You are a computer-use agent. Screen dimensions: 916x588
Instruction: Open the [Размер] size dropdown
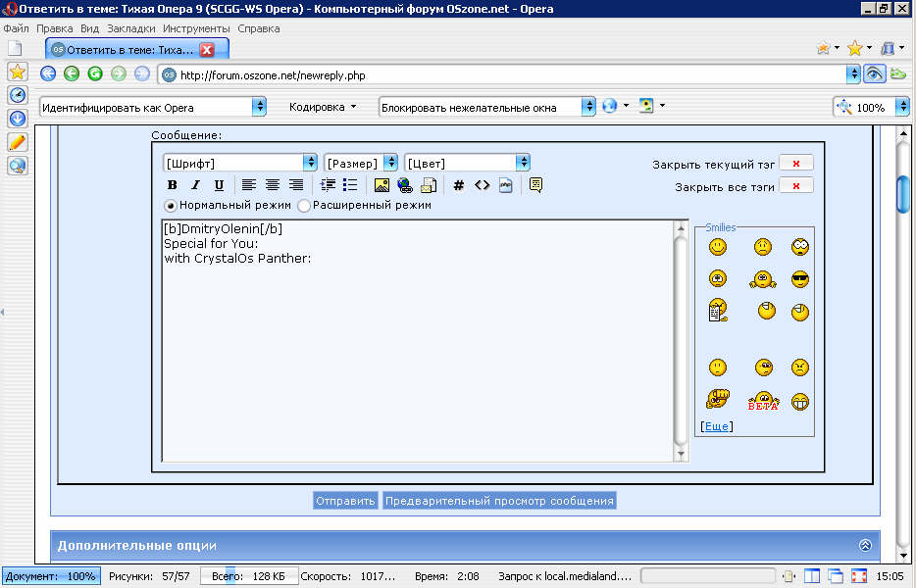[x=361, y=163]
